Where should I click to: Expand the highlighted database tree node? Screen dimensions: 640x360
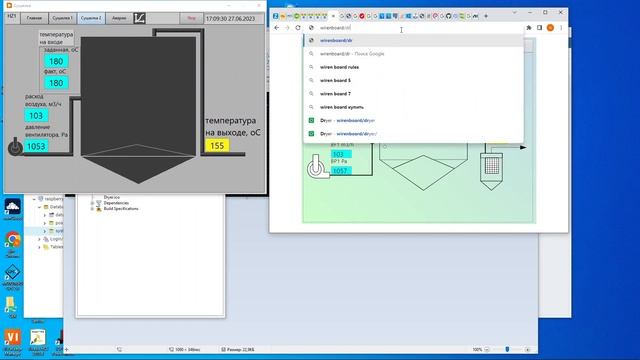point(45,231)
